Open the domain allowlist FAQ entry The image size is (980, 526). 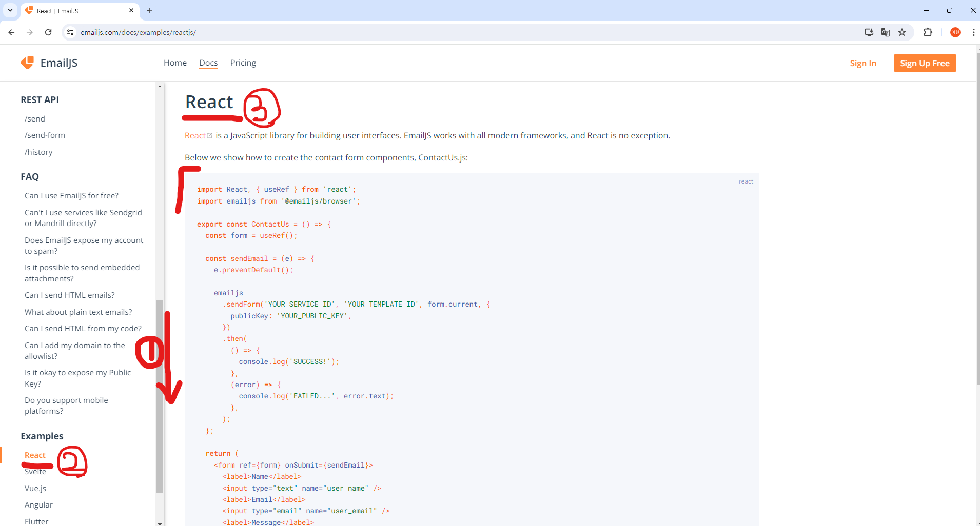(75, 351)
